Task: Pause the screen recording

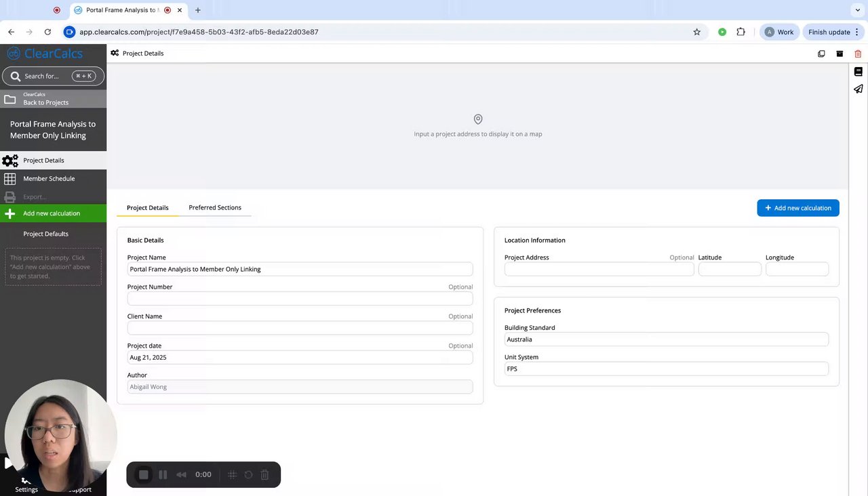Action: tap(163, 475)
